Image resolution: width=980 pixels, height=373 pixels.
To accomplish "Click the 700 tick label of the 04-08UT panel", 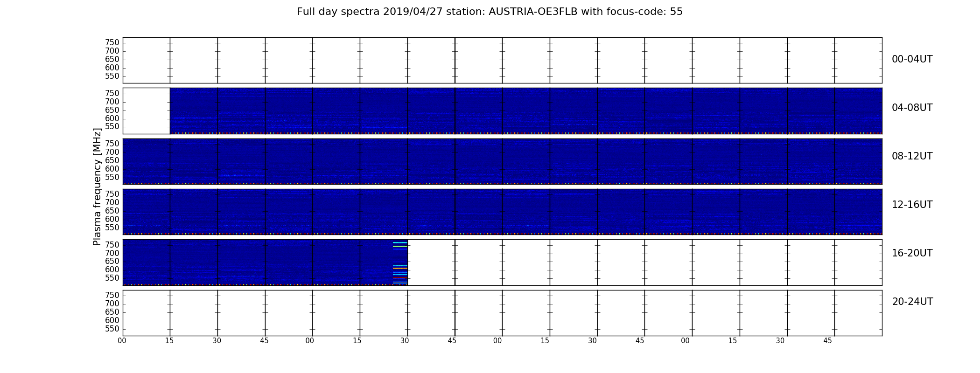I will (x=112, y=102).
